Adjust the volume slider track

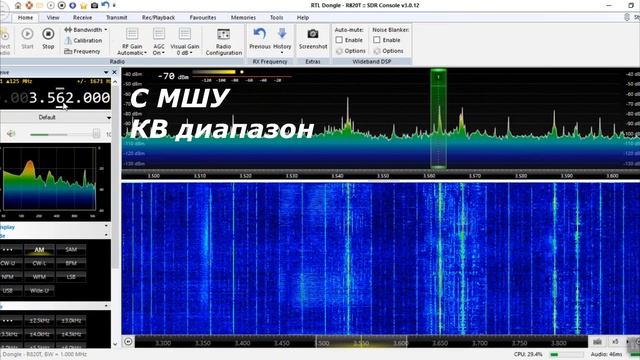click(64, 134)
